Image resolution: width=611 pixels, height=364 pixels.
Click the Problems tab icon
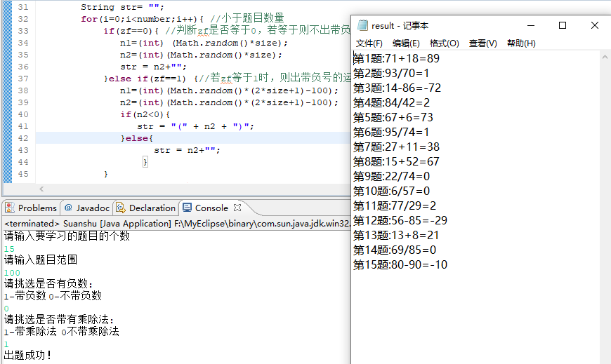point(10,208)
